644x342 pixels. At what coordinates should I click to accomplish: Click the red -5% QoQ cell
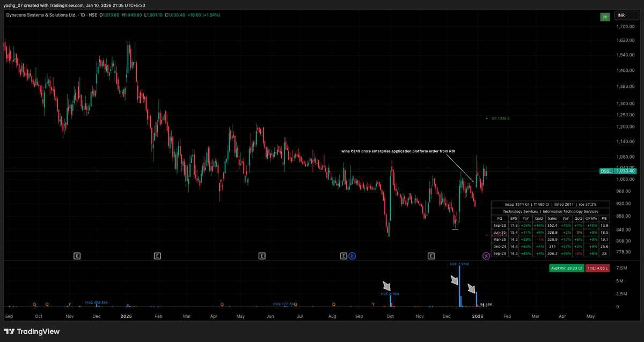[578, 254]
